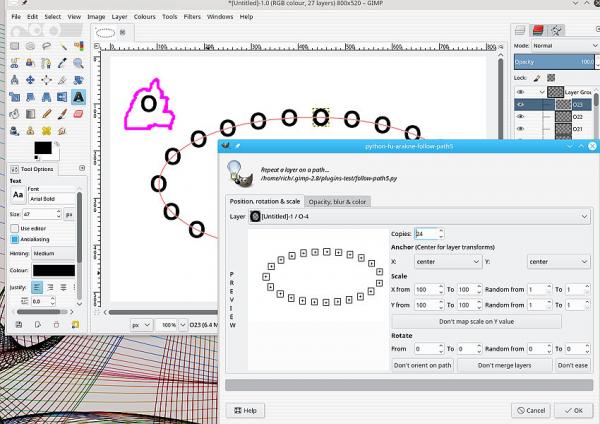
Task: Toggle visibility of the Layer Group
Action: click(x=520, y=92)
